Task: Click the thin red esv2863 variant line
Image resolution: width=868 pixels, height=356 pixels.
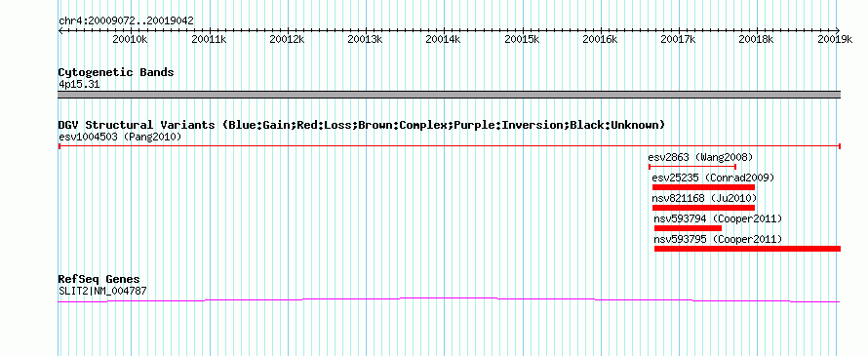Action: click(x=692, y=167)
